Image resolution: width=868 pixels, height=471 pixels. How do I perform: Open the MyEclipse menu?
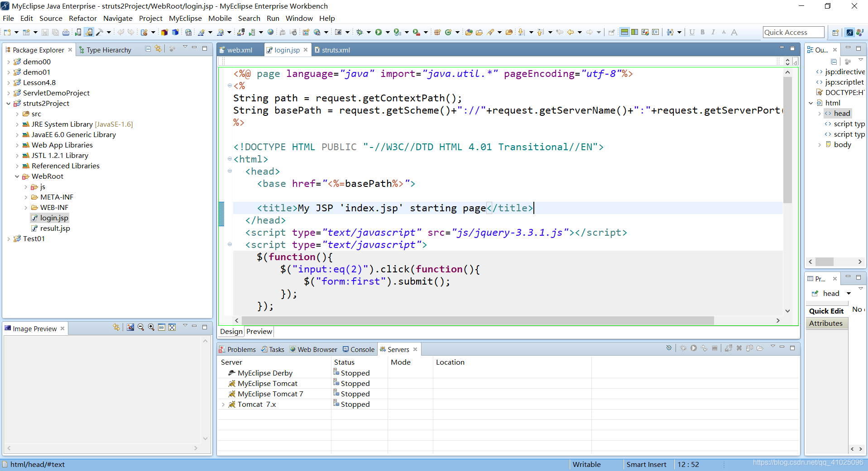(185, 18)
